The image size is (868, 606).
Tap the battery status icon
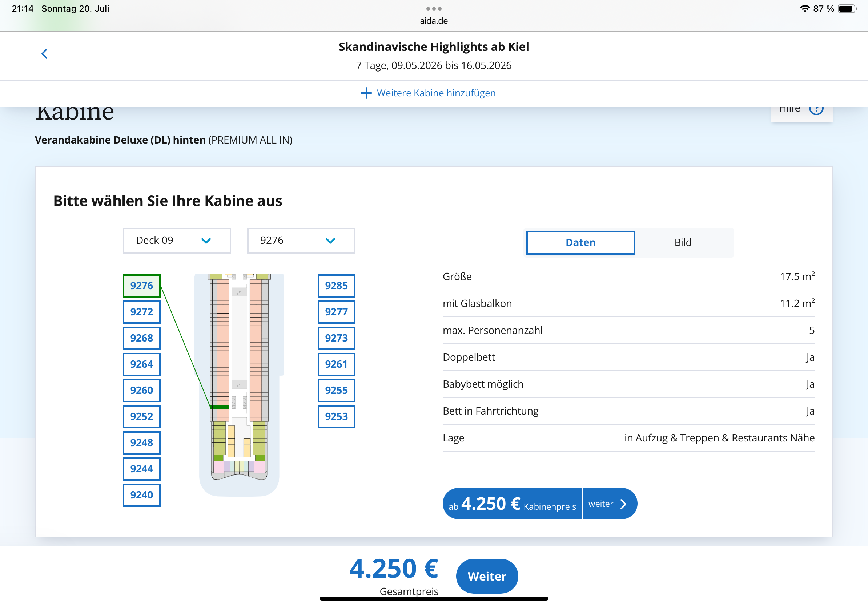click(x=847, y=8)
